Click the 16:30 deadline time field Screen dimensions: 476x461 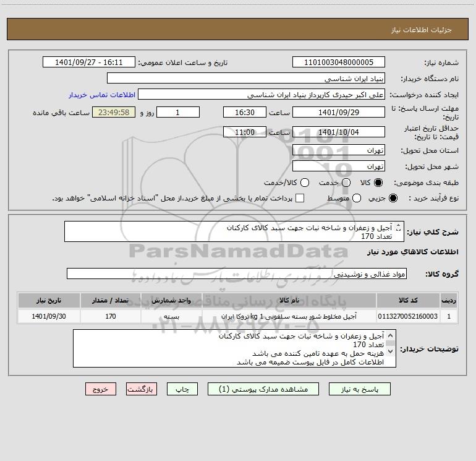click(245, 112)
